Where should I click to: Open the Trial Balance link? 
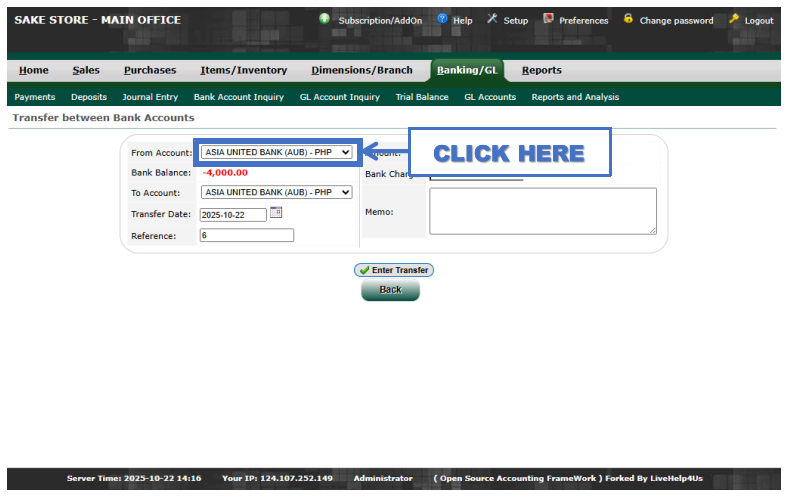(x=422, y=97)
